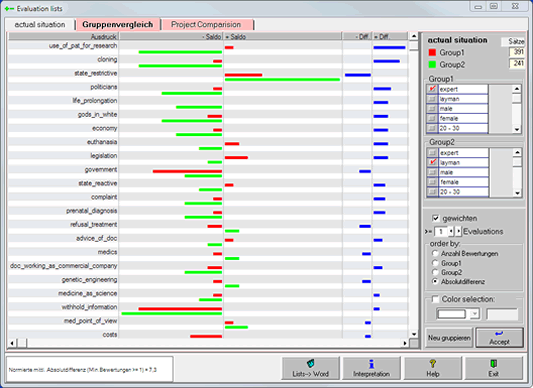The image size is (533, 388).
Task: Check 20 - 30 in the Group1 list
Action: 432,128
